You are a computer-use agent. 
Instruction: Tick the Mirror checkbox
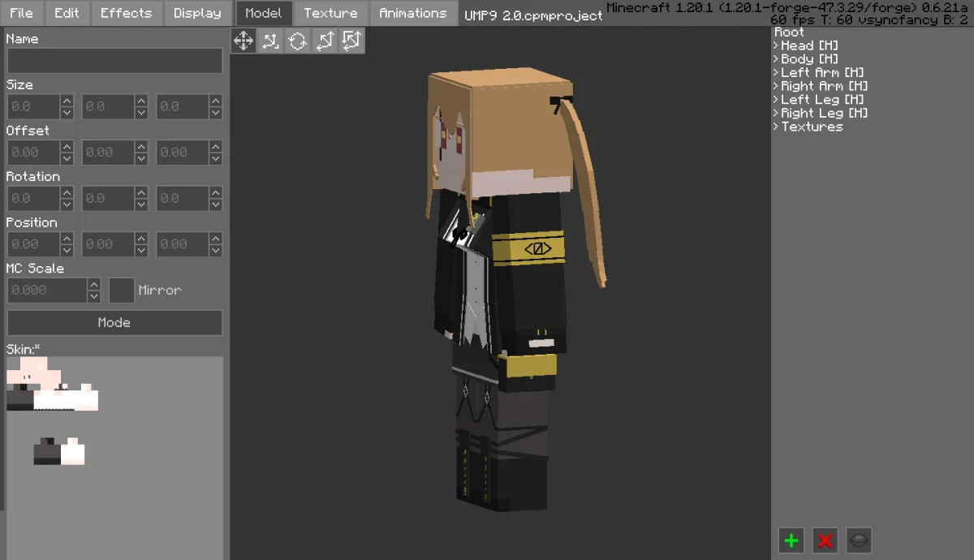coord(122,290)
